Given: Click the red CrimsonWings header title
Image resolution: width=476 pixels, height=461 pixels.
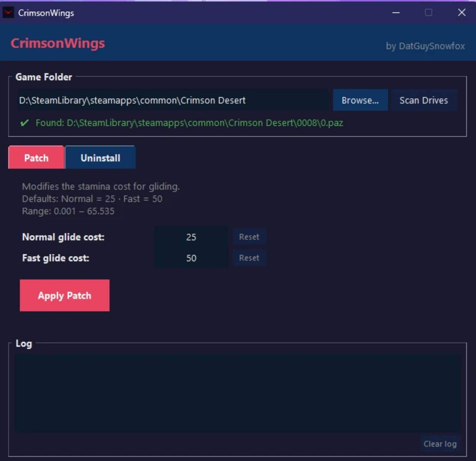Looking at the screenshot, I should coord(58,43).
